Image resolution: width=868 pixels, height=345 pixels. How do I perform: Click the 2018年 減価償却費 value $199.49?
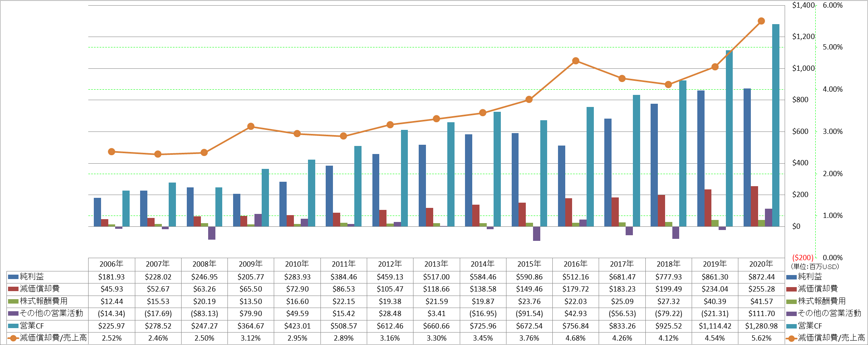point(668,289)
